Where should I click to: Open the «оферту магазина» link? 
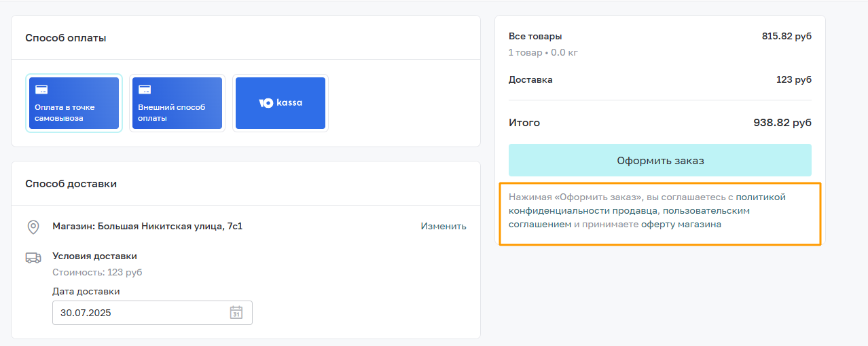681,224
